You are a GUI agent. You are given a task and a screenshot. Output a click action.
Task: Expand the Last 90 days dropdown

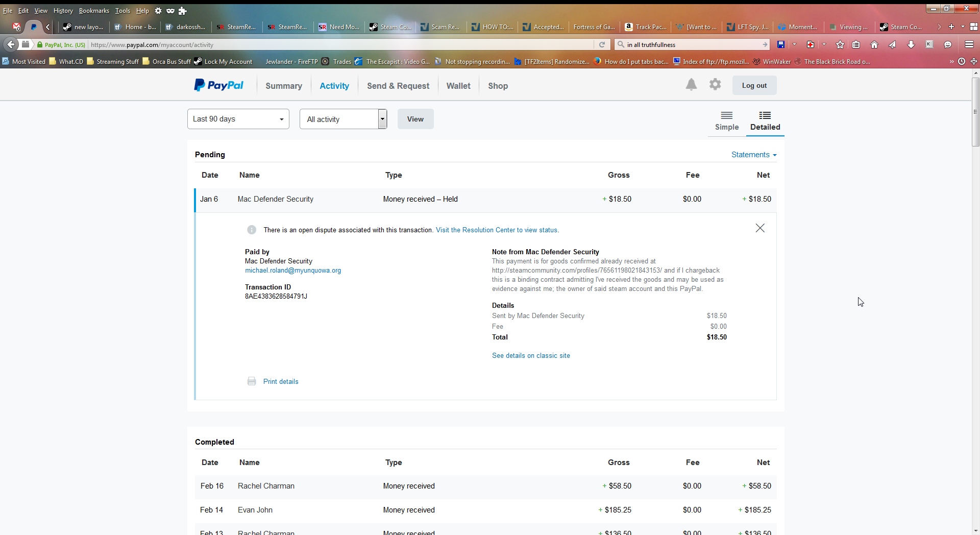pos(238,119)
